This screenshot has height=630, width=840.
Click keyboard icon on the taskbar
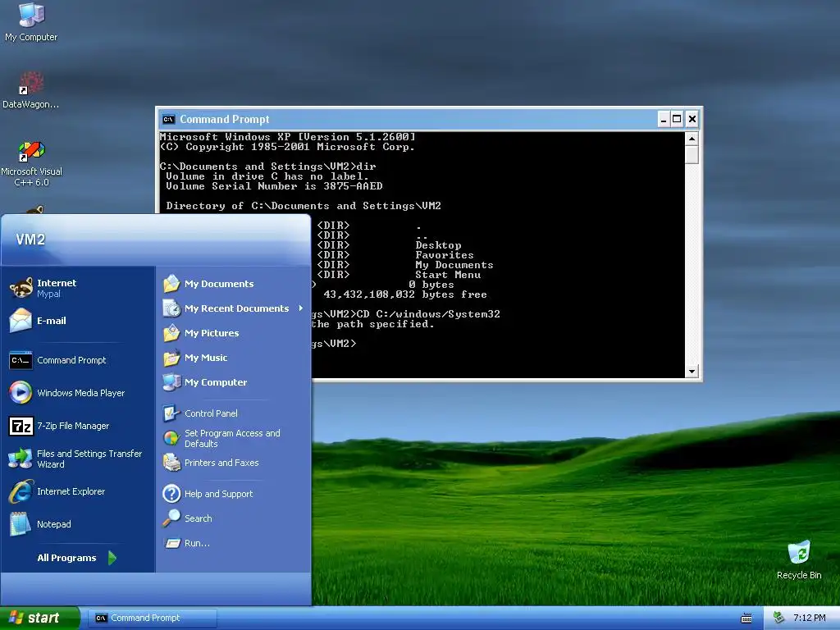(746, 619)
